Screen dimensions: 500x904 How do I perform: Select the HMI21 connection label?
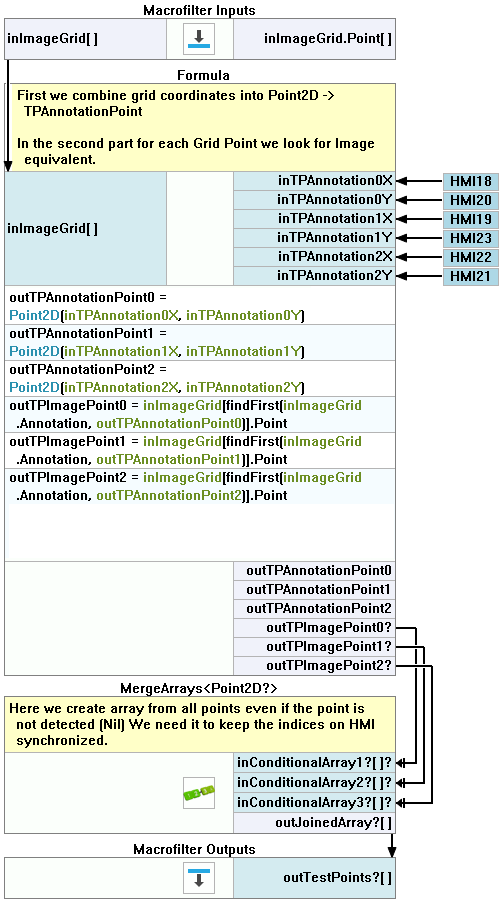pyautogui.click(x=471, y=277)
